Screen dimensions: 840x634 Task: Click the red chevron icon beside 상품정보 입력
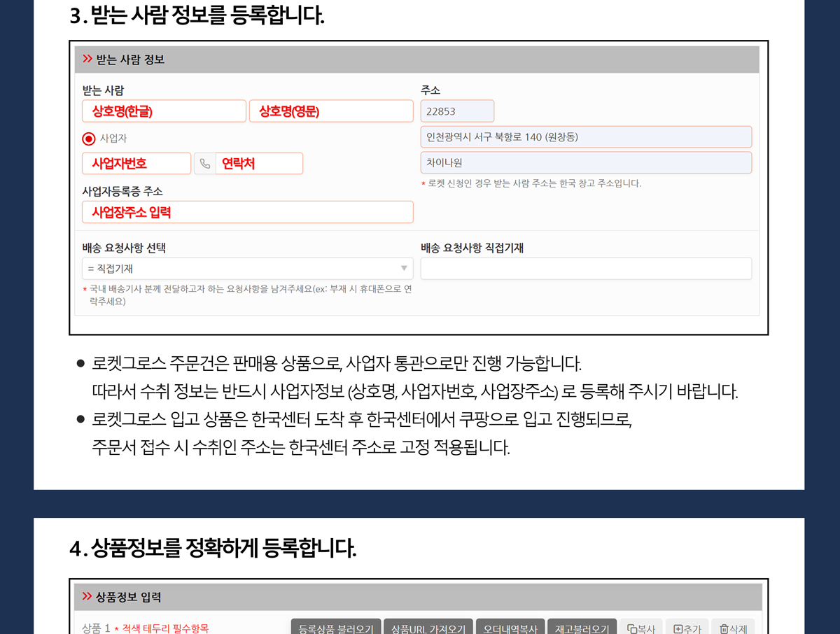click(x=87, y=597)
